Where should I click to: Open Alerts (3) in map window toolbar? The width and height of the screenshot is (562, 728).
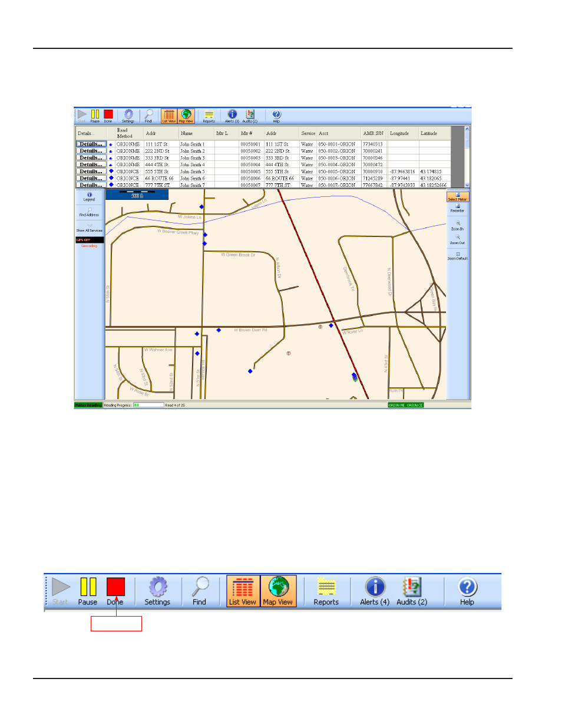(x=232, y=116)
